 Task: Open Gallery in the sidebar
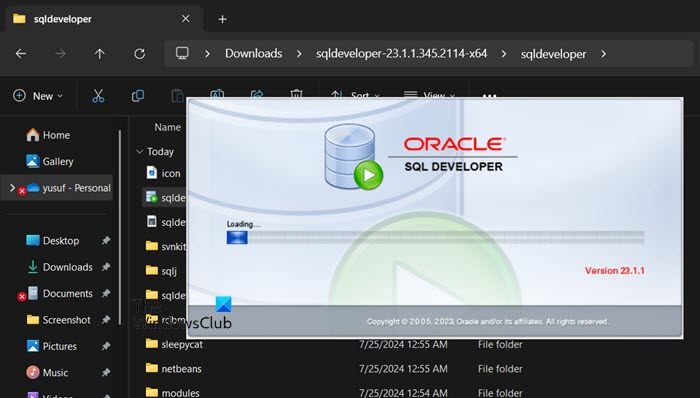(x=50, y=162)
